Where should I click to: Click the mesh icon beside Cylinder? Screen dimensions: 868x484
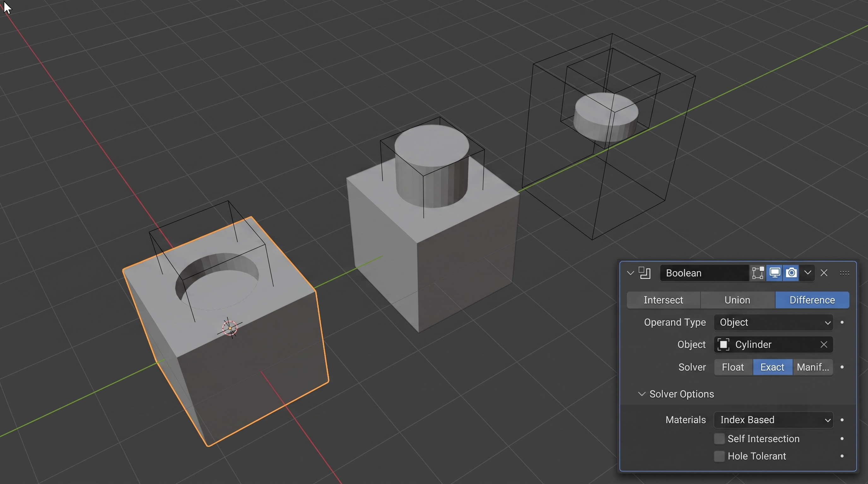723,345
